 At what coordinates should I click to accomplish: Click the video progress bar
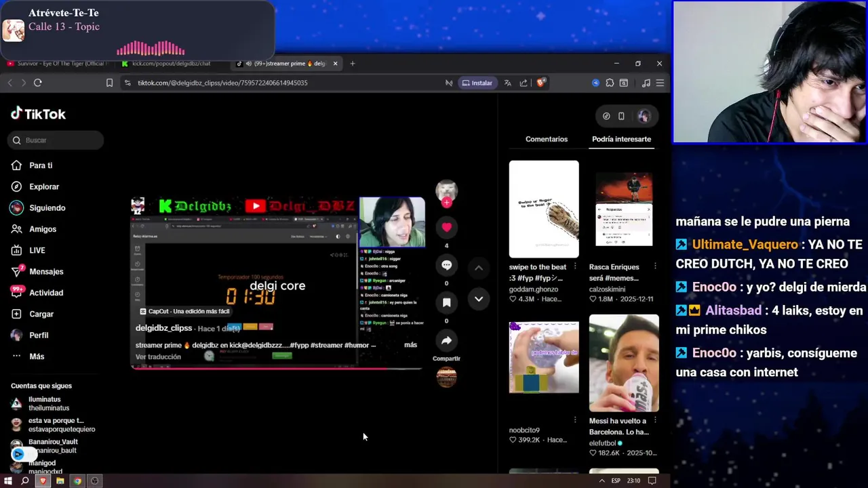click(277, 369)
